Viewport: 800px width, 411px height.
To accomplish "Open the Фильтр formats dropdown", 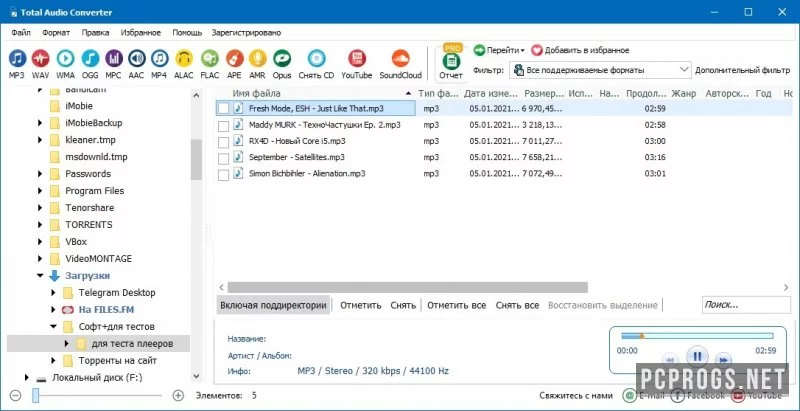I will [601, 70].
